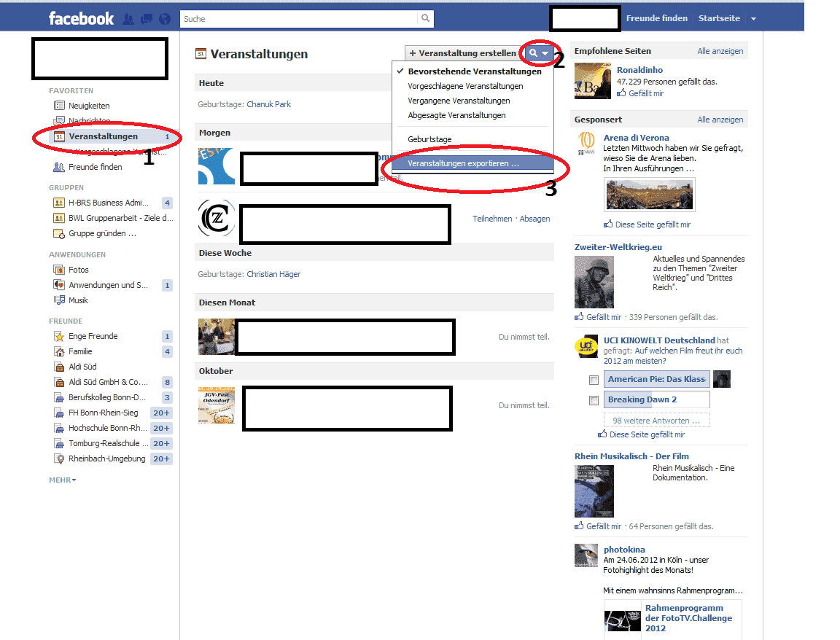Open messages icon in top bar
Viewport: 840px width, 640px height.
[147, 19]
